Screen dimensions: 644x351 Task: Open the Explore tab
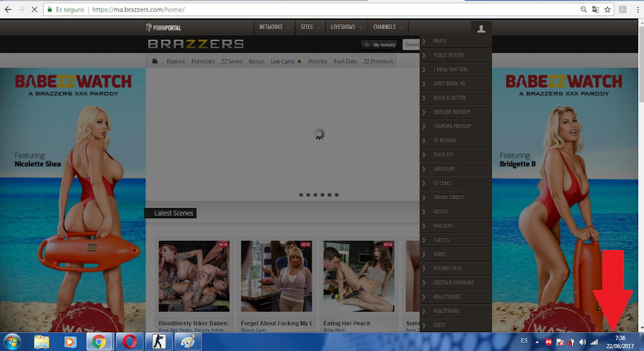tap(176, 61)
